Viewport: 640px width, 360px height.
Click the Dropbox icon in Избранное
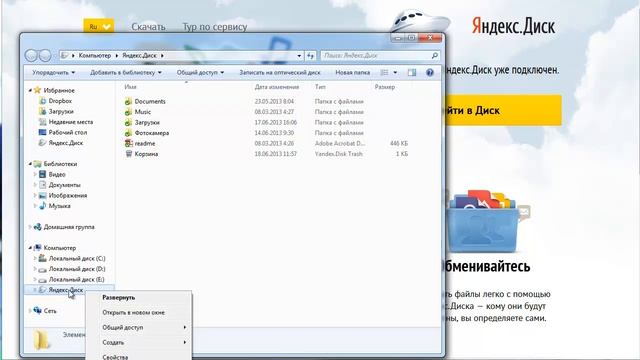42,101
